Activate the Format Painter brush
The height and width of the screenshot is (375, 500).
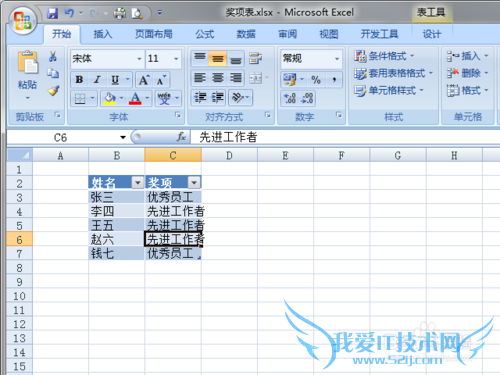click(x=53, y=90)
